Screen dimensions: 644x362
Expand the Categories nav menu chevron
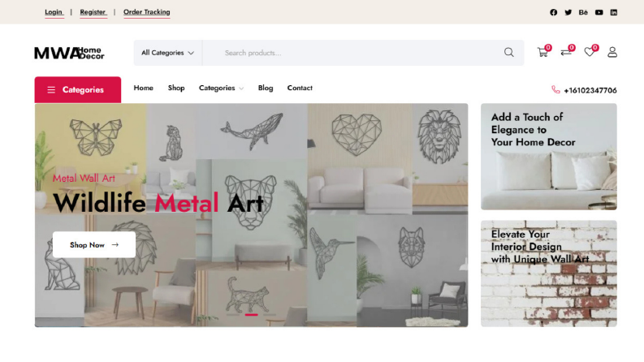coord(241,88)
